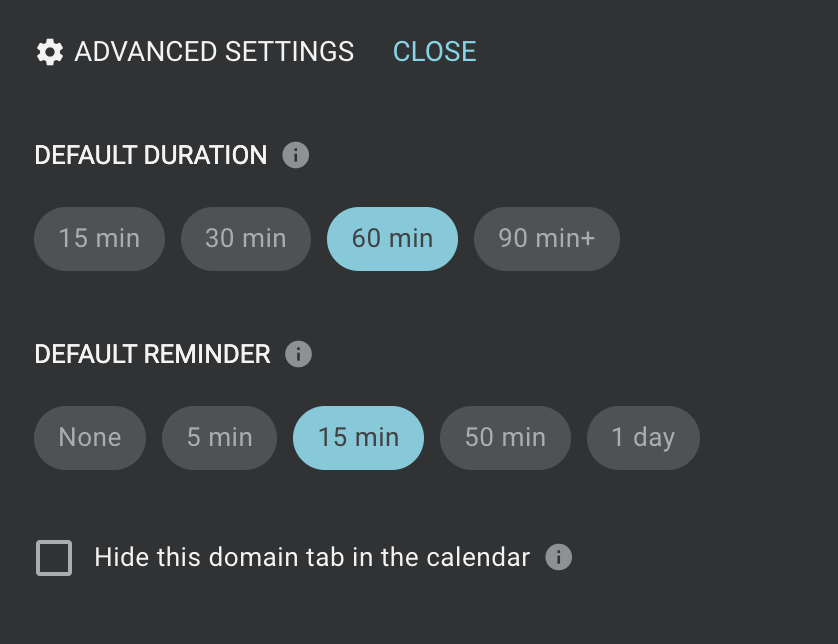838x644 pixels.
Task: Select the 60 min duration chip
Action: tap(392, 238)
